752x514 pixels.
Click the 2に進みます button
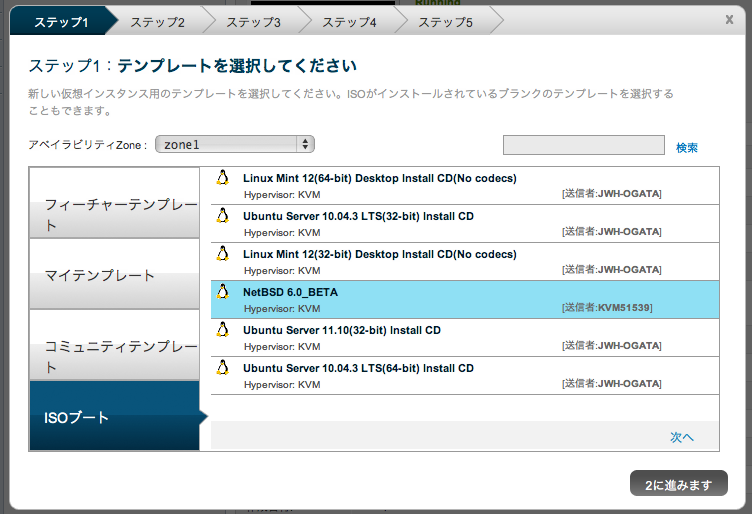click(679, 483)
